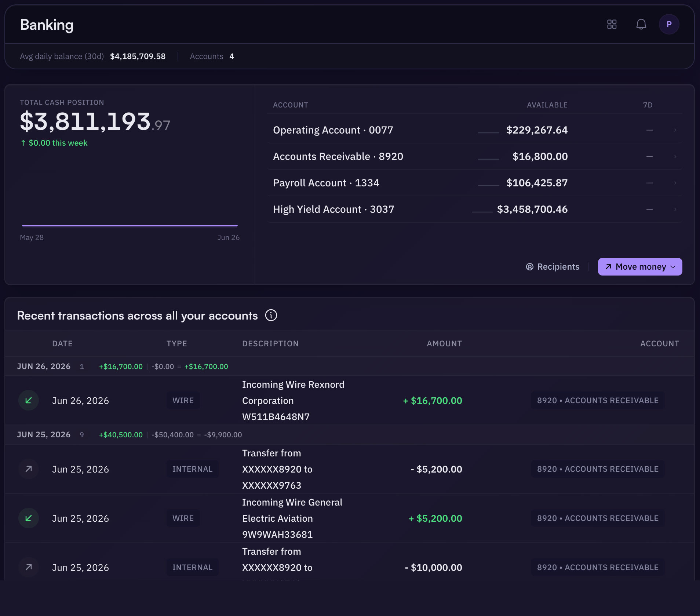Click the - $10,000.00 amount
The width and height of the screenshot is (700, 616).
[x=433, y=567]
